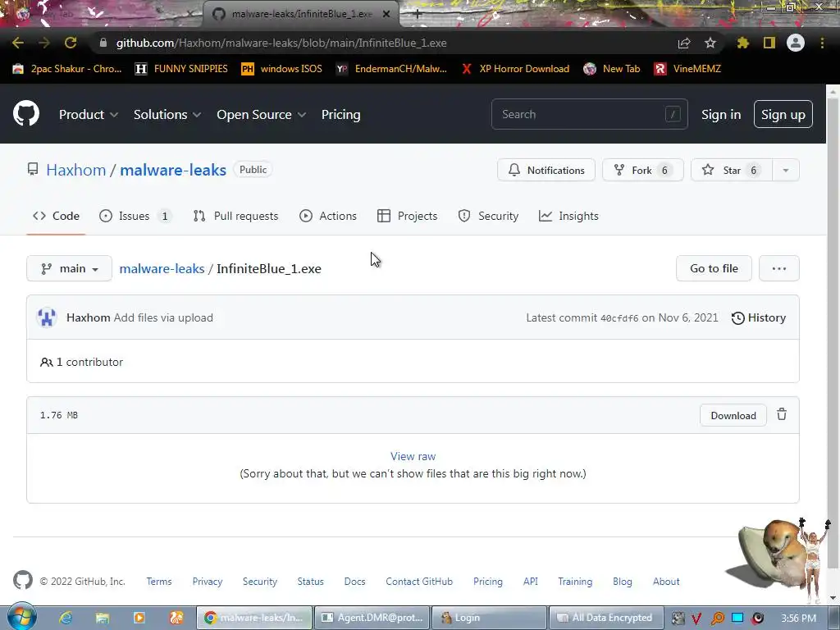Open FUNNY SNIPPIES bookmark
840x630 pixels.
point(181,69)
